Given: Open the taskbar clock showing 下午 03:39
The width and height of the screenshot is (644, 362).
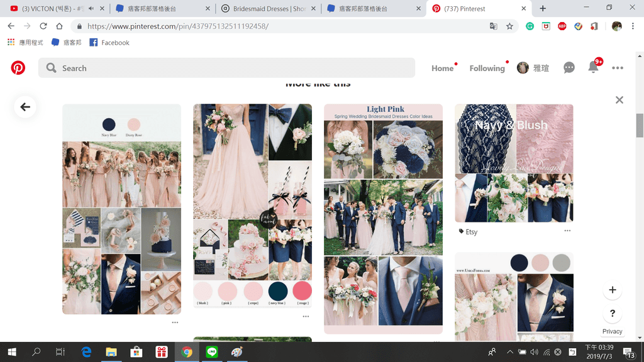Looking at the screenshot, I should point(599,352).
